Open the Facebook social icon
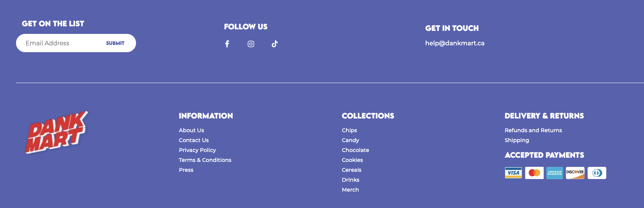Screen dimensions: 644x208 point(227,44)
